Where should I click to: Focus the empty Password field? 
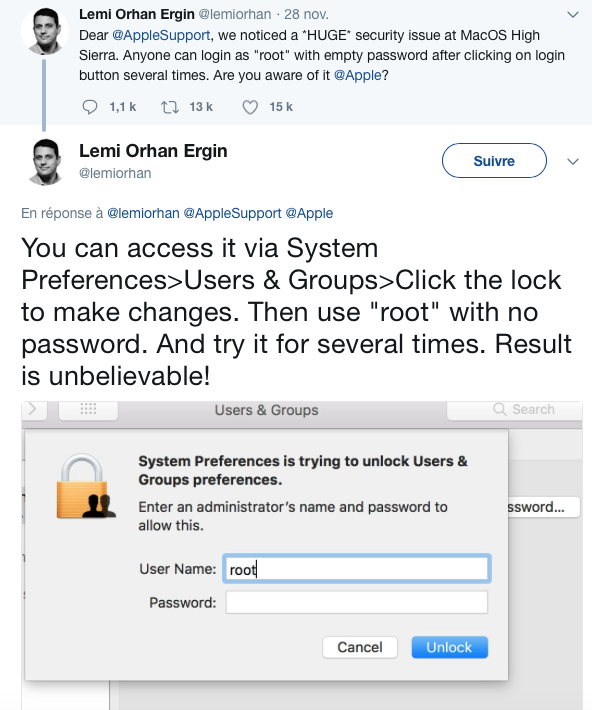point(357,602)
